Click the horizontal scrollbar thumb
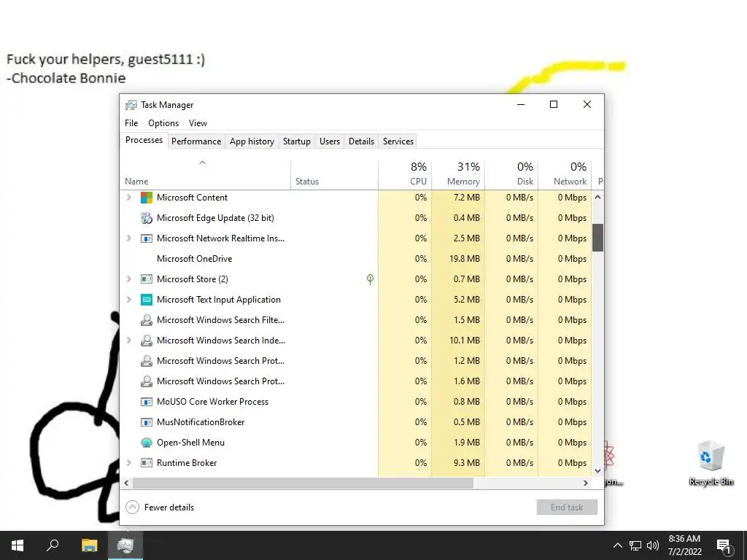The width and height of the screenshot is (747, 560). coord(303,483)
